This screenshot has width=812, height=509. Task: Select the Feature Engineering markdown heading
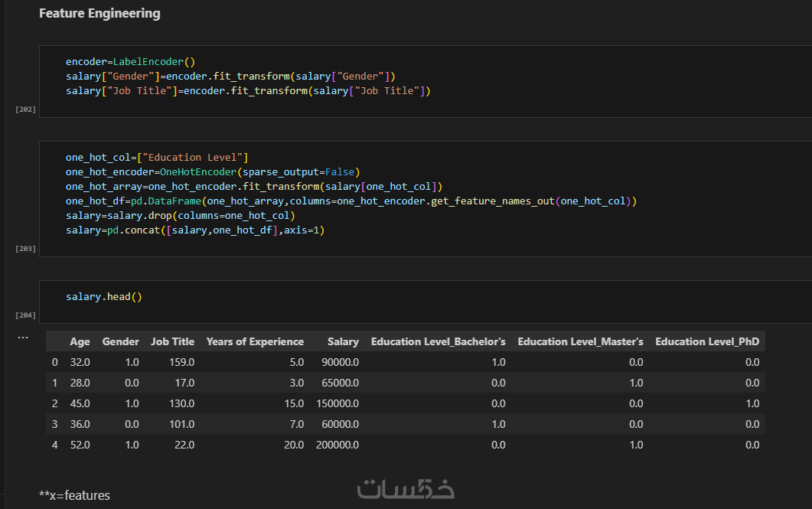[x=99, y=14]
